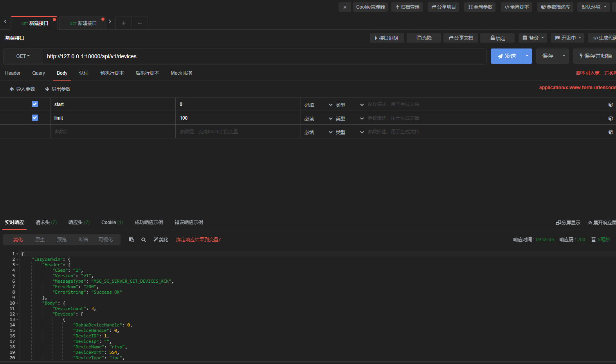Open the 发送 send options arrow

[527, 56]
